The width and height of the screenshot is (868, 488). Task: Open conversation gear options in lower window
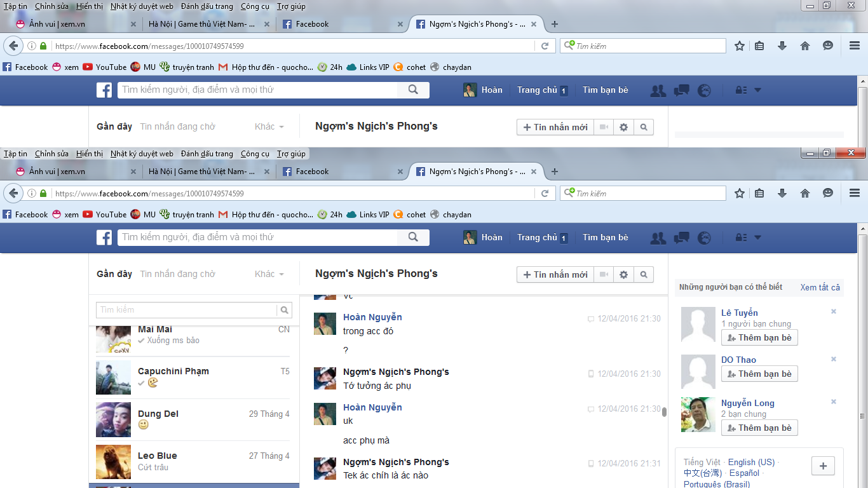coord(623,274)
